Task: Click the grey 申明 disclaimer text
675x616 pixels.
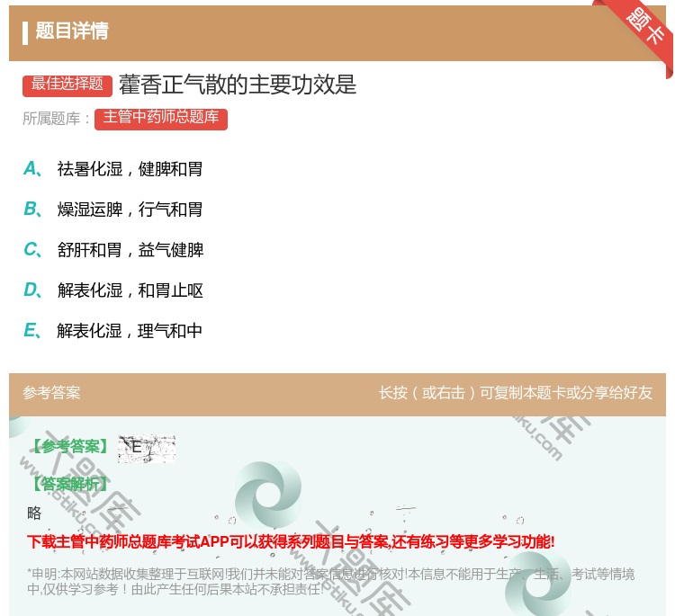Action: pos(330,582)
